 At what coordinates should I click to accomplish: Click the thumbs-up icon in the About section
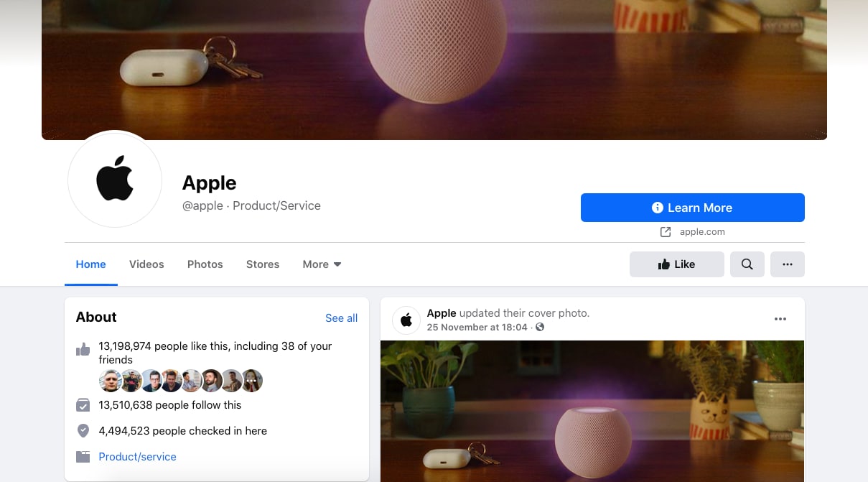coord(83,350)
